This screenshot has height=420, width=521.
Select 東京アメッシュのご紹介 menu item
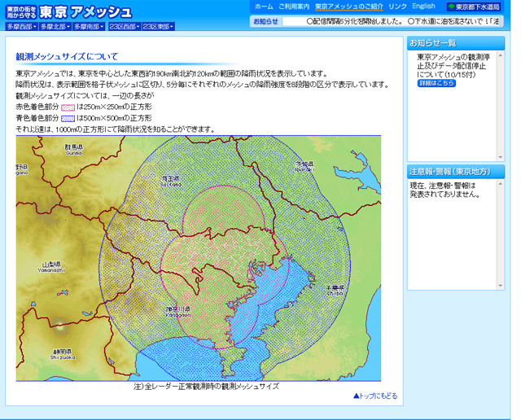349,7
